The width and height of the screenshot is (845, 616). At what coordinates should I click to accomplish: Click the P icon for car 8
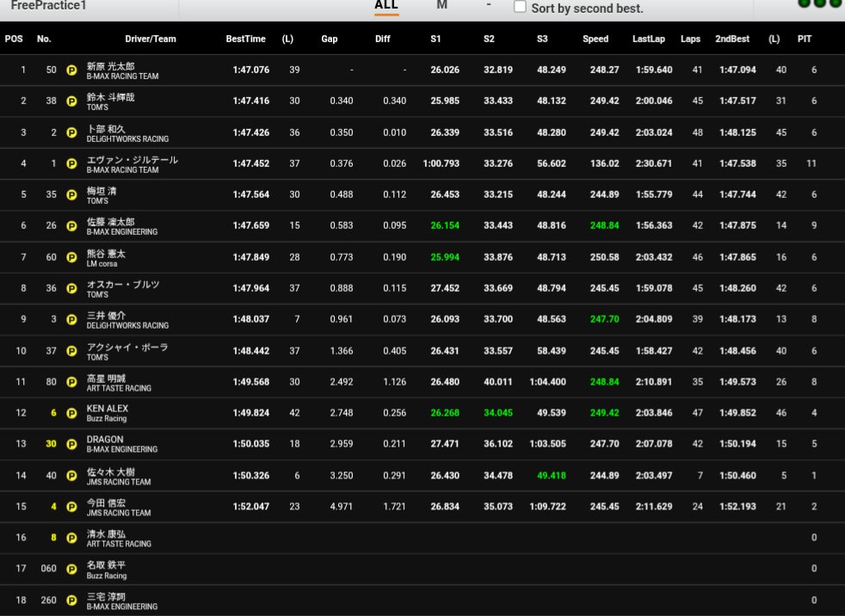coord(71,538)
